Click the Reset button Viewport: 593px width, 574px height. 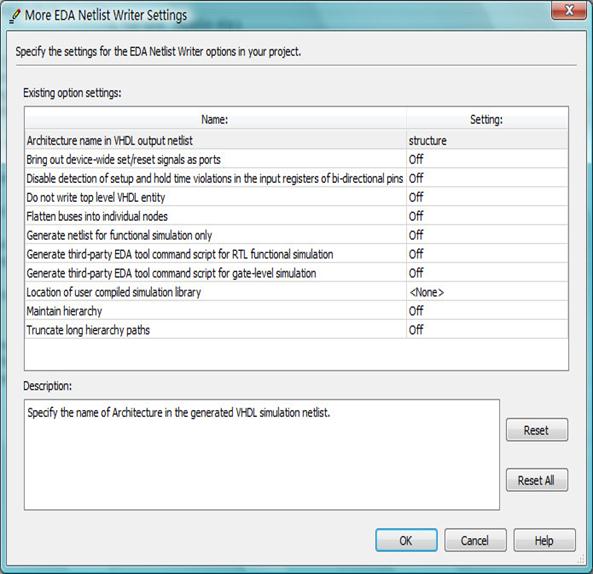tap(537, 430)
